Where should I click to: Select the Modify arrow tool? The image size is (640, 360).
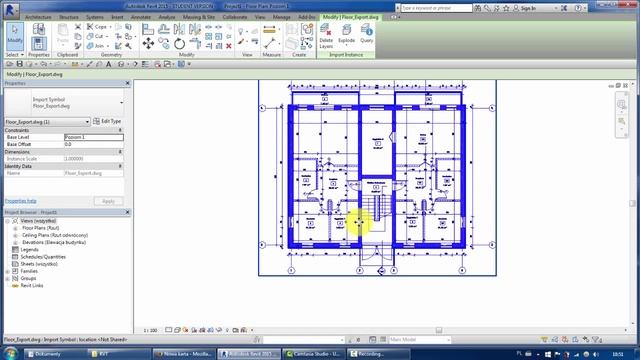tap(15, 36)
